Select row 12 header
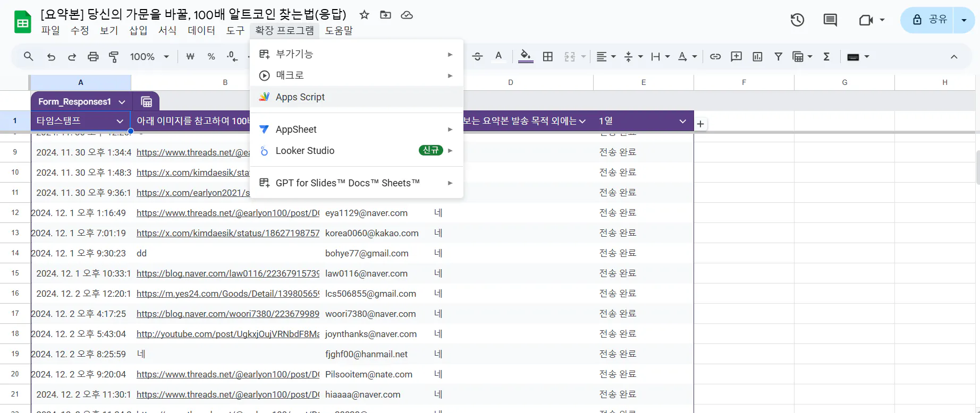Image resolution: width=980 pixels, height=413 pixels. [15, 212]
